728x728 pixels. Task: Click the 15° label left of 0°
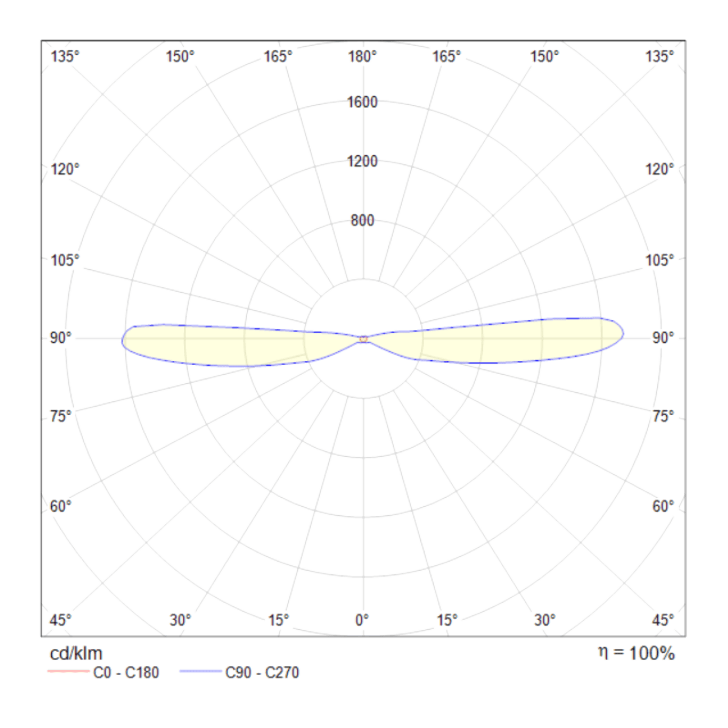(x=278, y=620)
